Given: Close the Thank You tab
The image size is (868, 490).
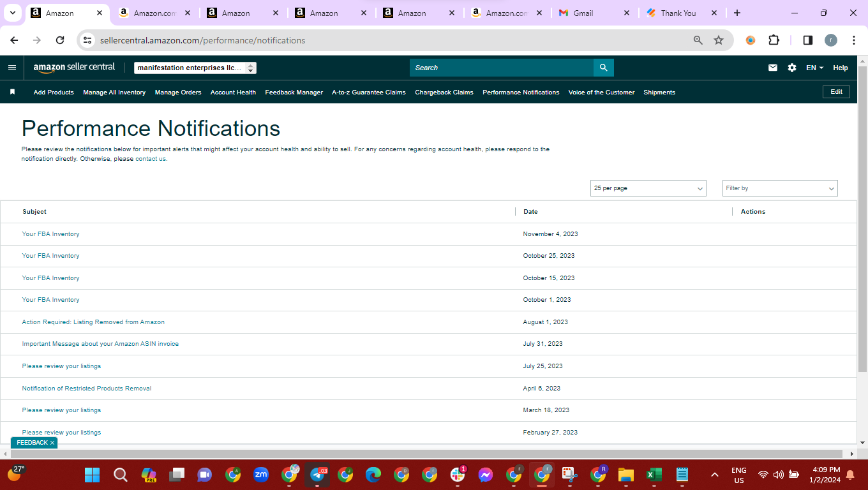Looking at the screenshot, I should pos(714,13).
